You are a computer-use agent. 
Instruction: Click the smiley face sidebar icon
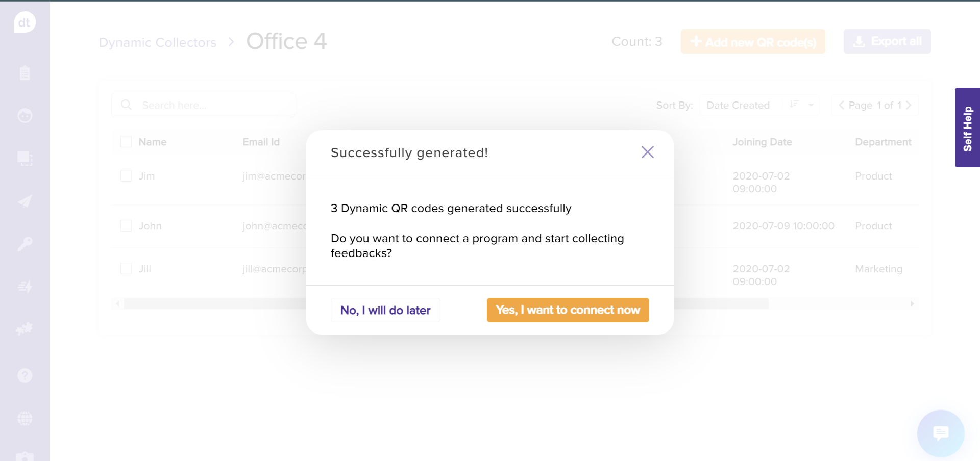point(24,116)
